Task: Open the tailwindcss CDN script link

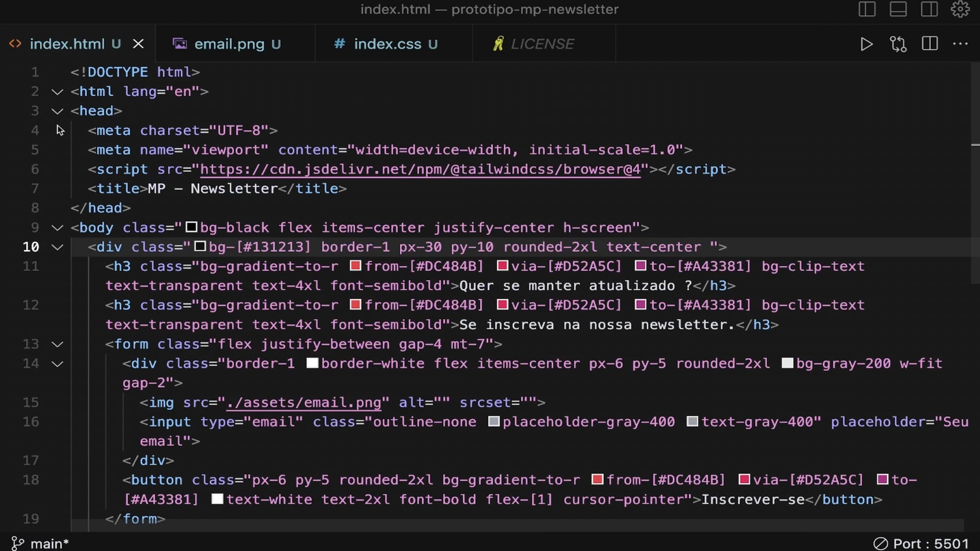Action: tap(420, 169)
